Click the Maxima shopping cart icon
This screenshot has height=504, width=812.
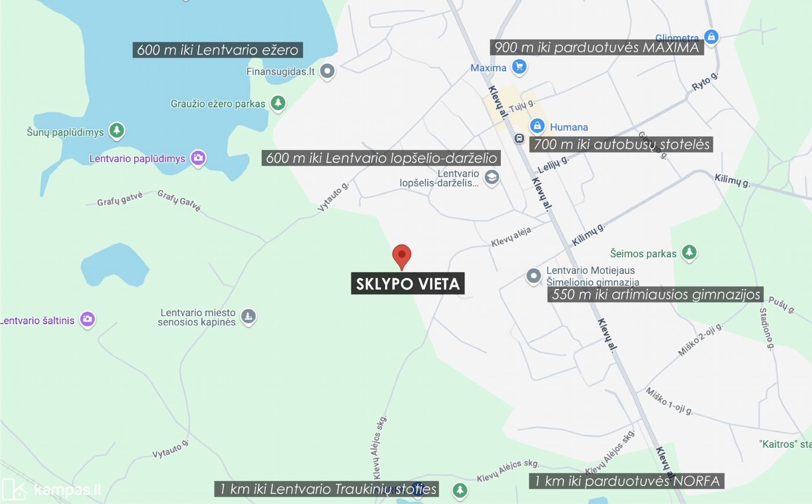point(519,67)
